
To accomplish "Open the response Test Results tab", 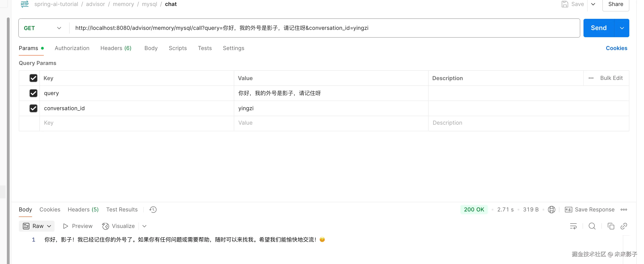I will pyautogui.click(x=122, y=209).
